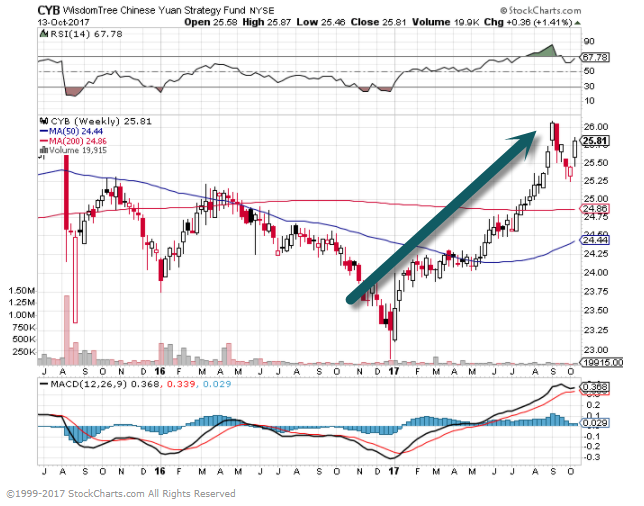The height and width of the screenshot is (506, 644).
Task: Click the -0.2 MACD axis label
Action: (592, 446)
